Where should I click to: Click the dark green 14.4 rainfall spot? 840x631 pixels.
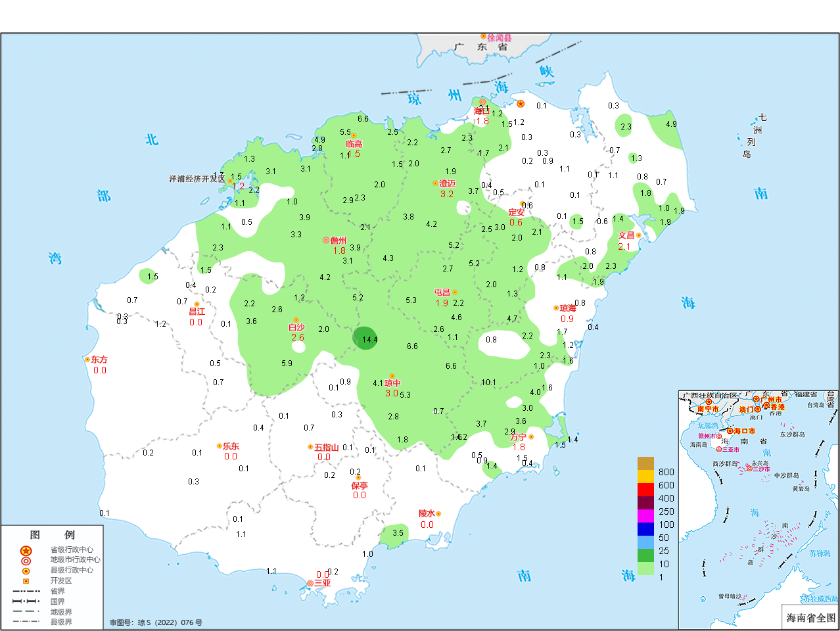click(365, 338)
